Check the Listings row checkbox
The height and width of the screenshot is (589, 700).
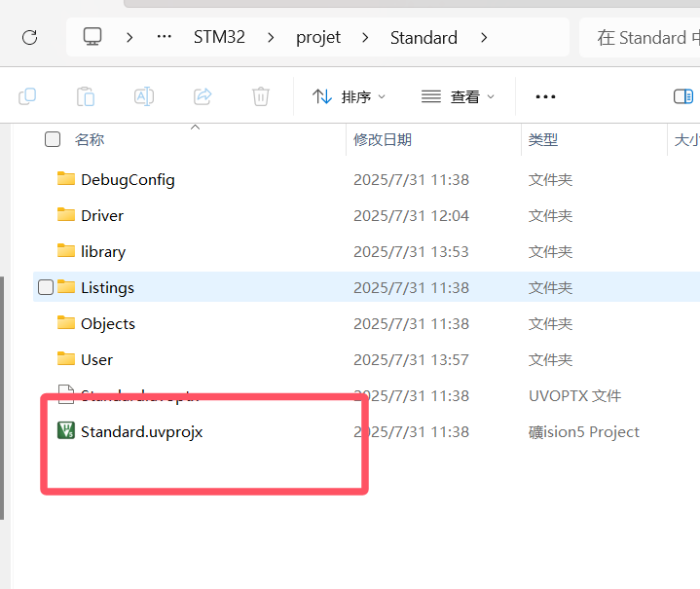coord(46,287)
